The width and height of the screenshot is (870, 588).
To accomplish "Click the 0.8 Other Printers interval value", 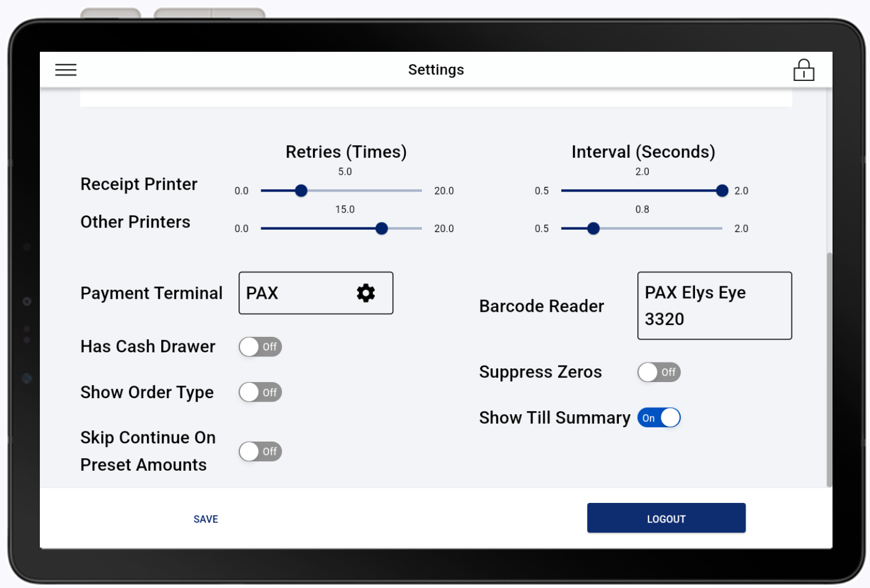I will coord(642,209).
